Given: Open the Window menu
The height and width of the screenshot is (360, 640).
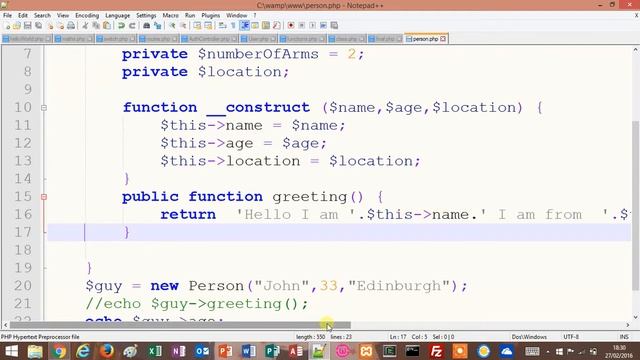Looking at the screenshot, I should pyautogui.click(x=237, y=16).
